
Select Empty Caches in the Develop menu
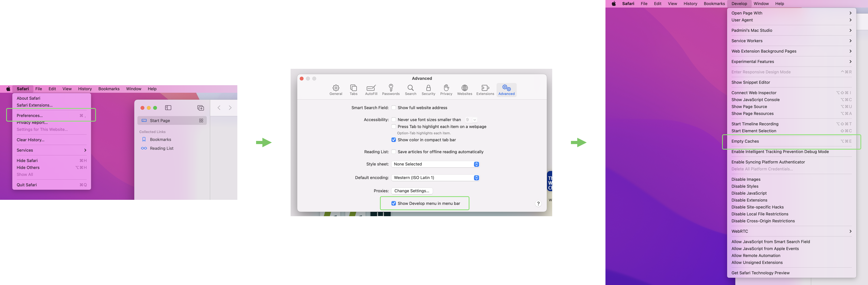pos(745,141)
